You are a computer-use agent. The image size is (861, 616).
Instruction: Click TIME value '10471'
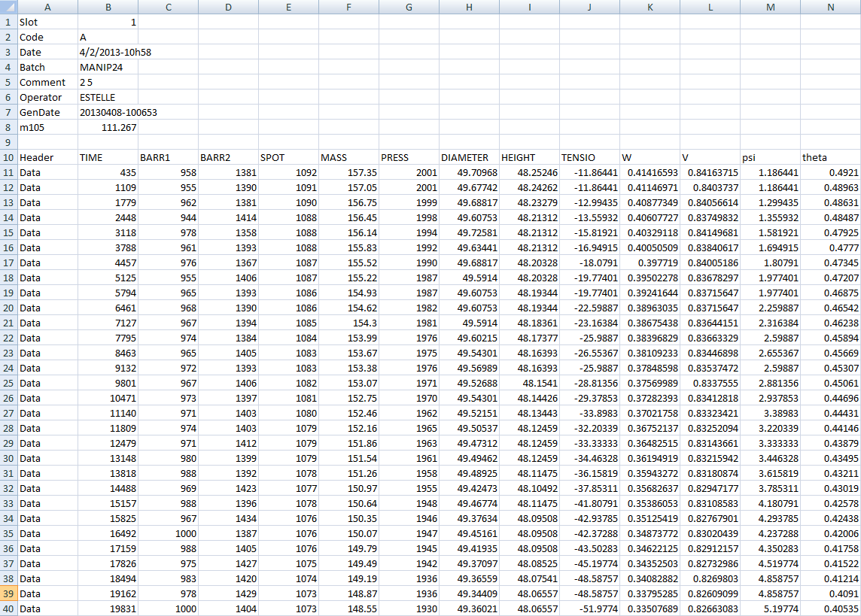click(108, 398)
